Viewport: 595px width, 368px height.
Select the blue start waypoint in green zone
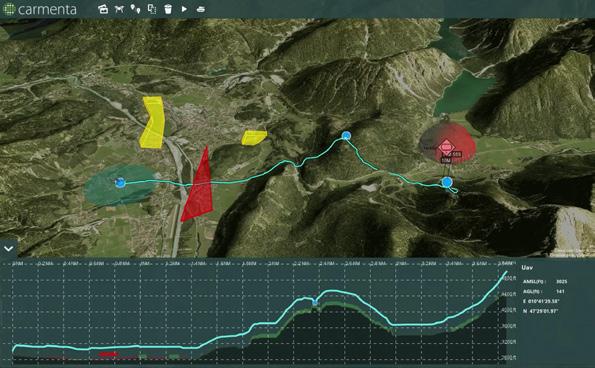coord(120,183)
